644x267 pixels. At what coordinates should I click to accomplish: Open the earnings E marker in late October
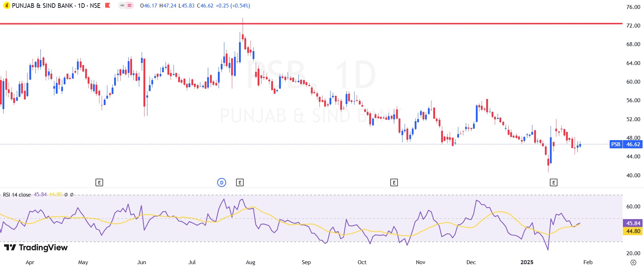(x=394, y=183)
